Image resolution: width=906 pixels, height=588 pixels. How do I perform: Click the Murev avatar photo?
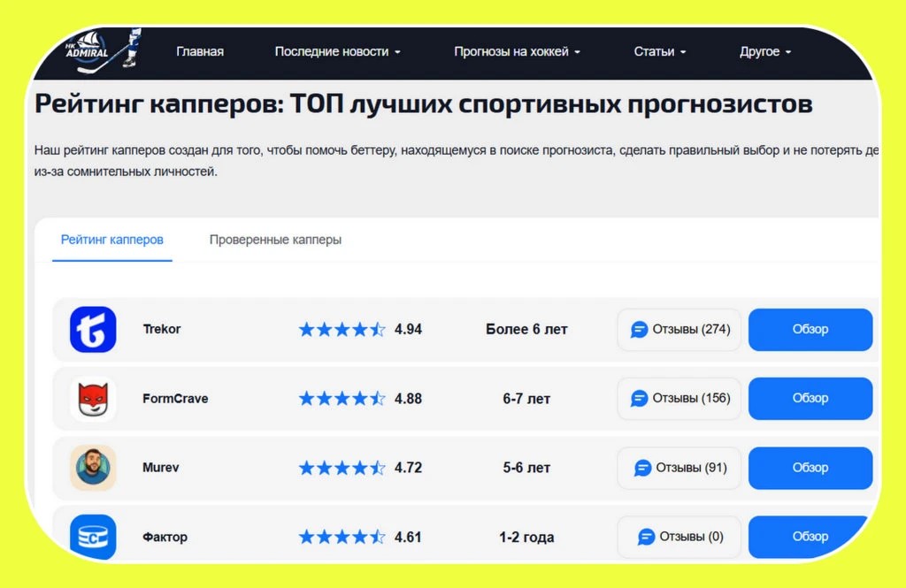click(93, 468)
